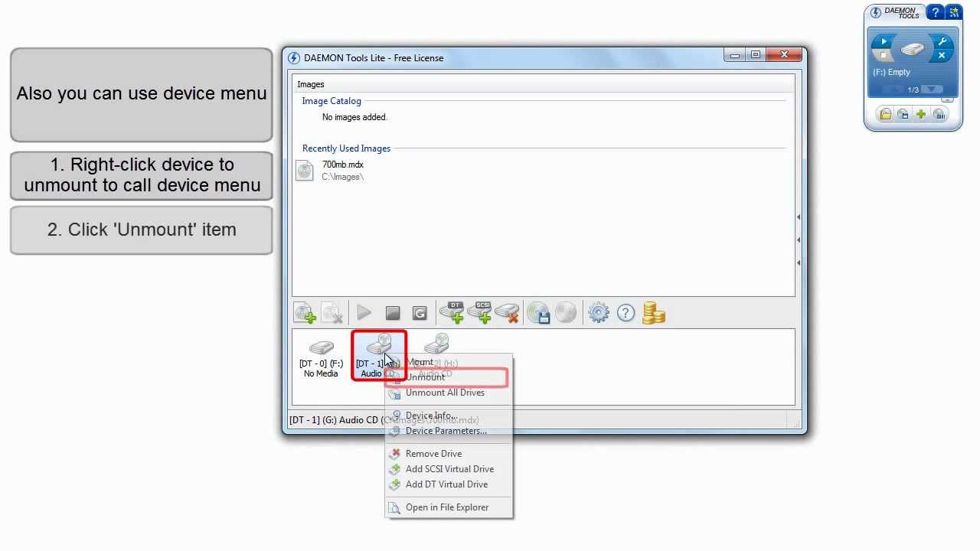
Task: Go to next drive in gadget with down arrow
Action: point(931,90)
